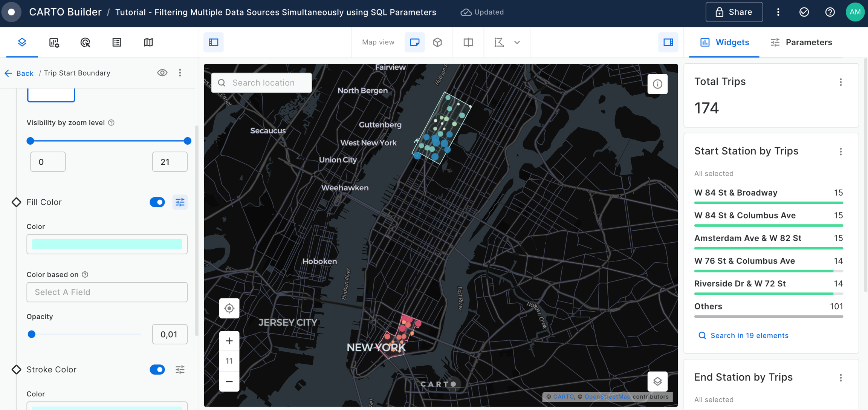Open the Basemap panel icon
This screenshot has width=868, height=410.
[148, 42]
